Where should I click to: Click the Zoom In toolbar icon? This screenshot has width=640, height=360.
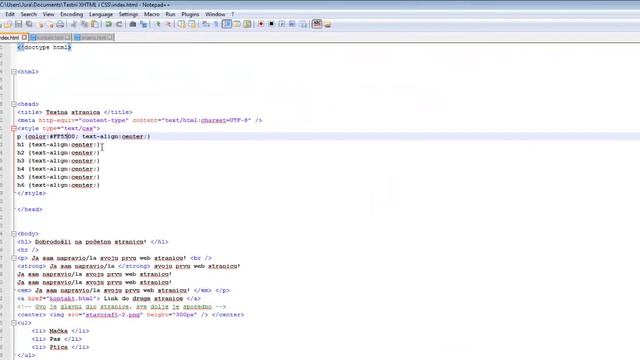pyautogui.click(x=158, y=24)
